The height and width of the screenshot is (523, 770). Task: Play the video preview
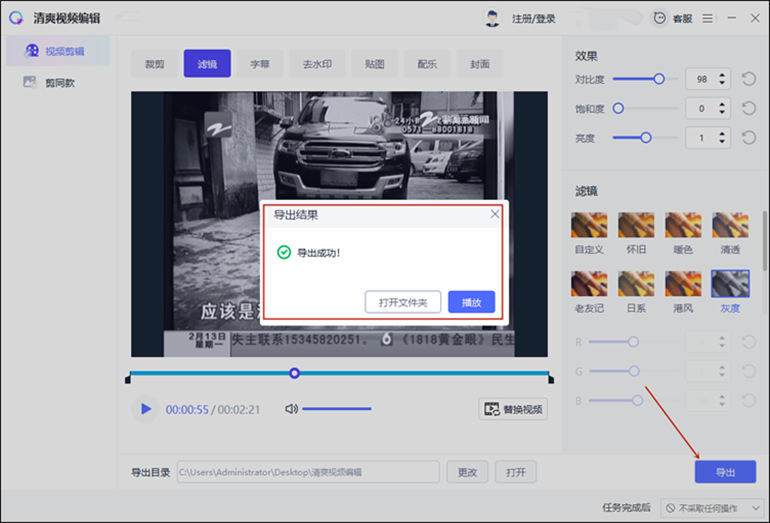145,409
